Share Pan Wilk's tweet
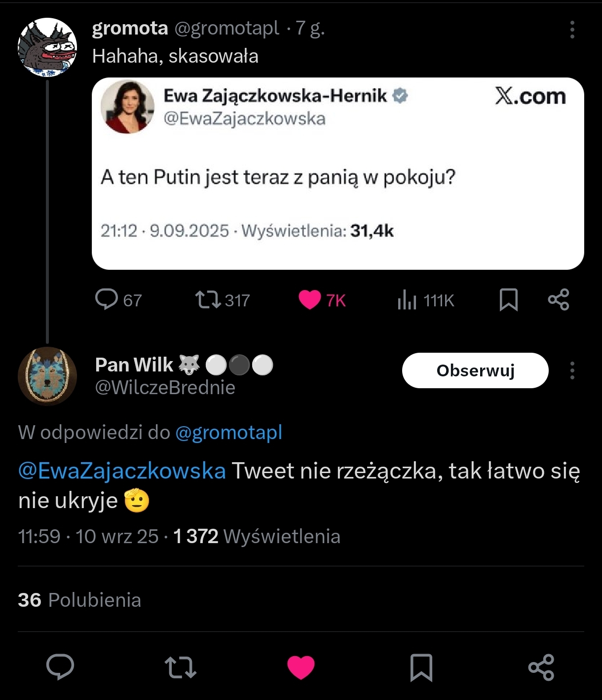Image resolution: width=602 pixels, height=700 pixels. click(x=541, y=667)
